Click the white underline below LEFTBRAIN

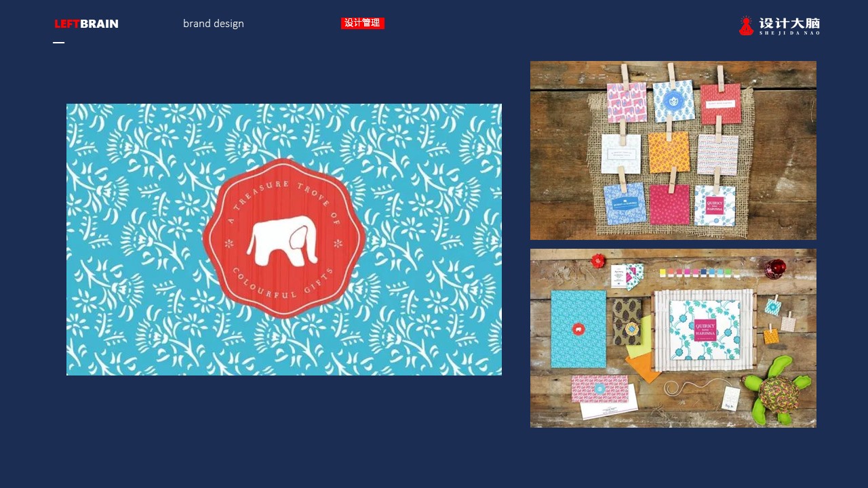(x=59, y=43)
